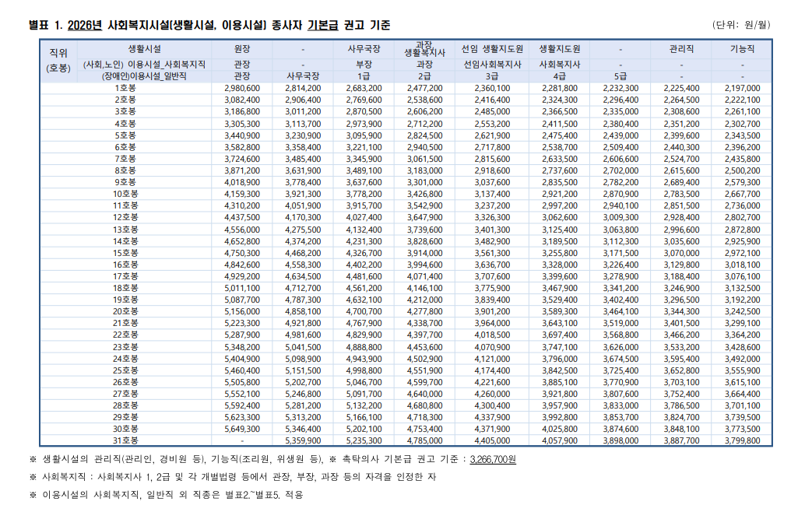
Task: Click the value 2,736,000 in 11호봉 row
Action: 742,205
